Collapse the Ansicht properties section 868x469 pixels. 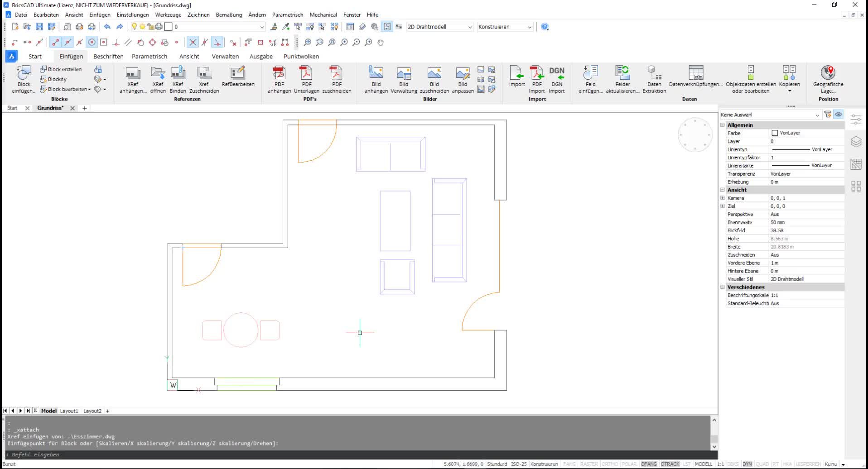click(723, 190)
